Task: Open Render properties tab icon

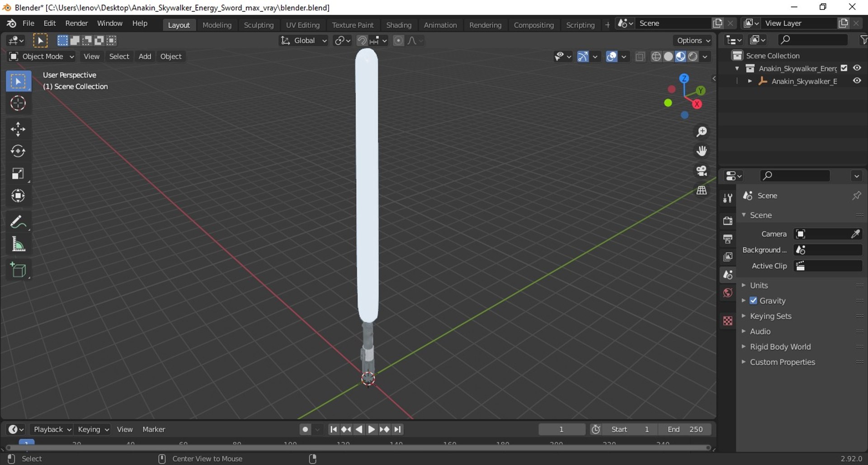Action: click(x=727, y=221)
